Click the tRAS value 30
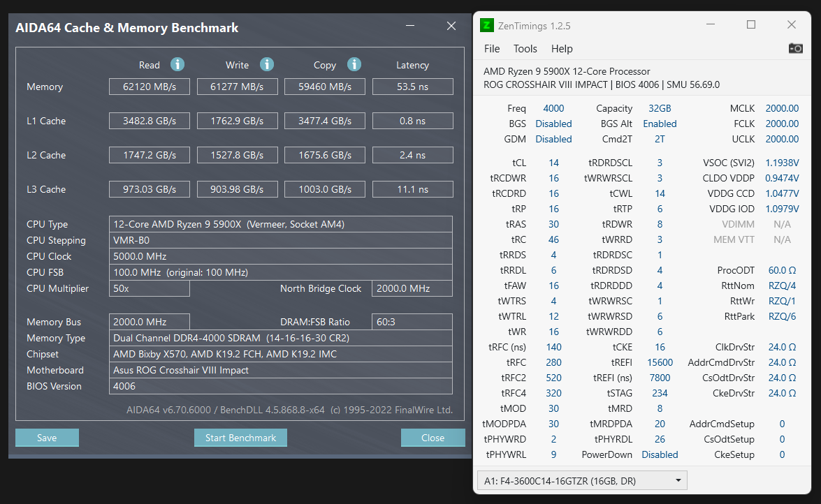The height and width of the screenshot is (504, 821). point(553,224)
